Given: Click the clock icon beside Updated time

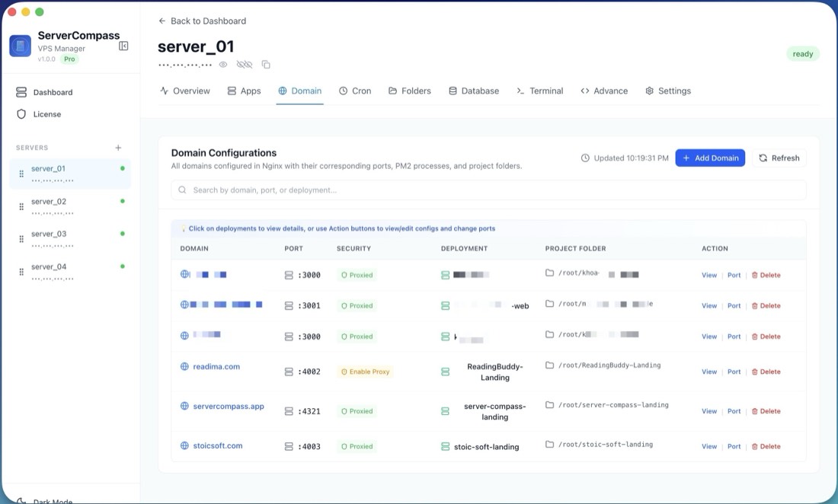Looking at the screenshot, I should click(585, 158).
